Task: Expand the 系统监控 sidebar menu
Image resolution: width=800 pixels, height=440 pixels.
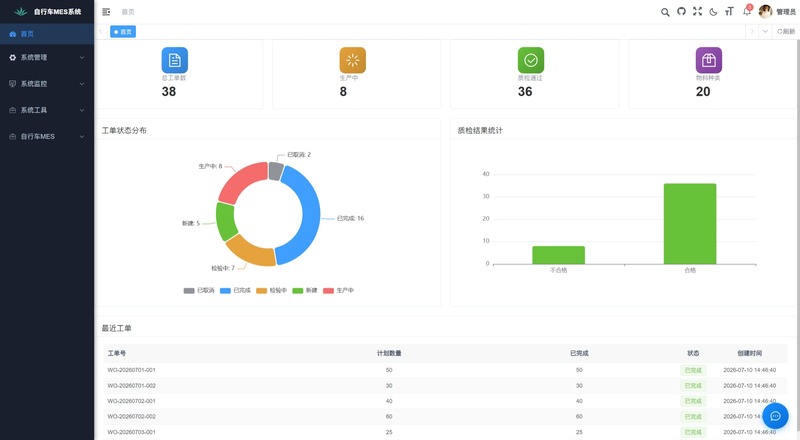Action: pyautogui.click(x=47, y=84)
